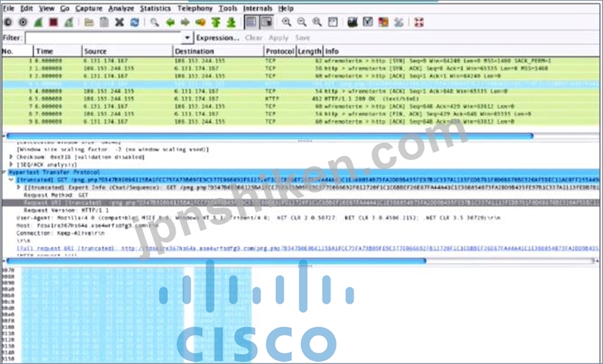This screenshot has height=364, width=603.
Task: Stop the running capture (red square)
Action: (x=53, y=23)
